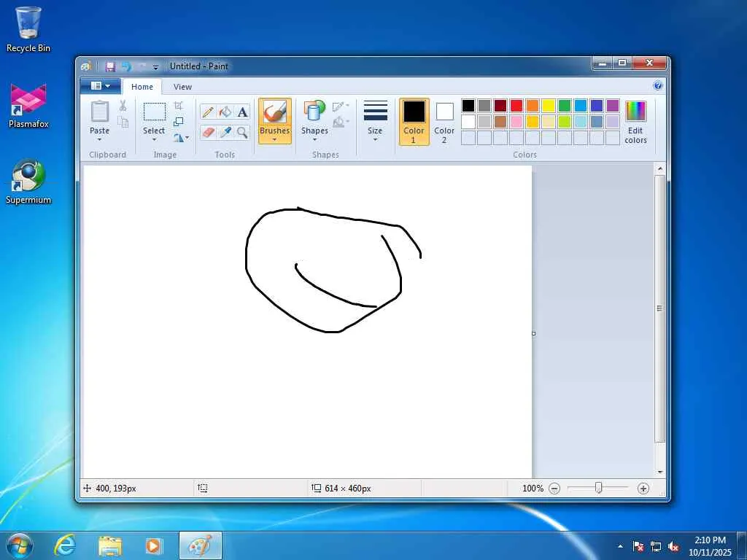Click the Undo arrow in title bar
The height and width of the screenshot is (560, 747).
125,66
